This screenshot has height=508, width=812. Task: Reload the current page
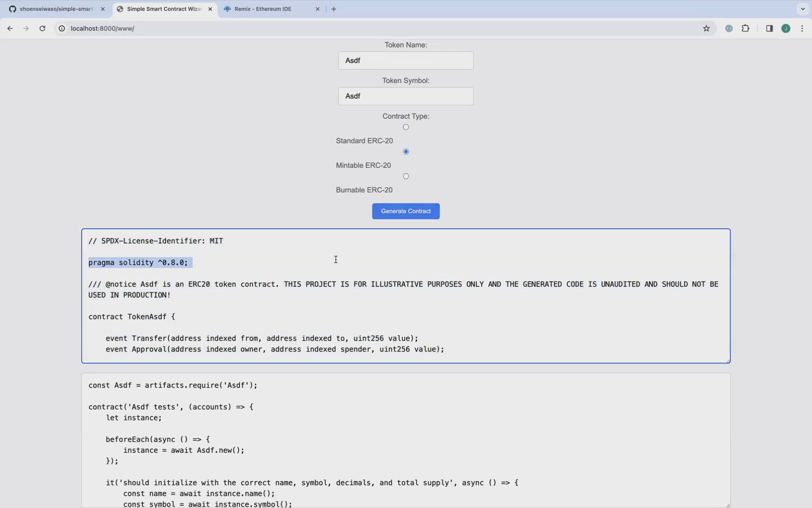(42, 28)
